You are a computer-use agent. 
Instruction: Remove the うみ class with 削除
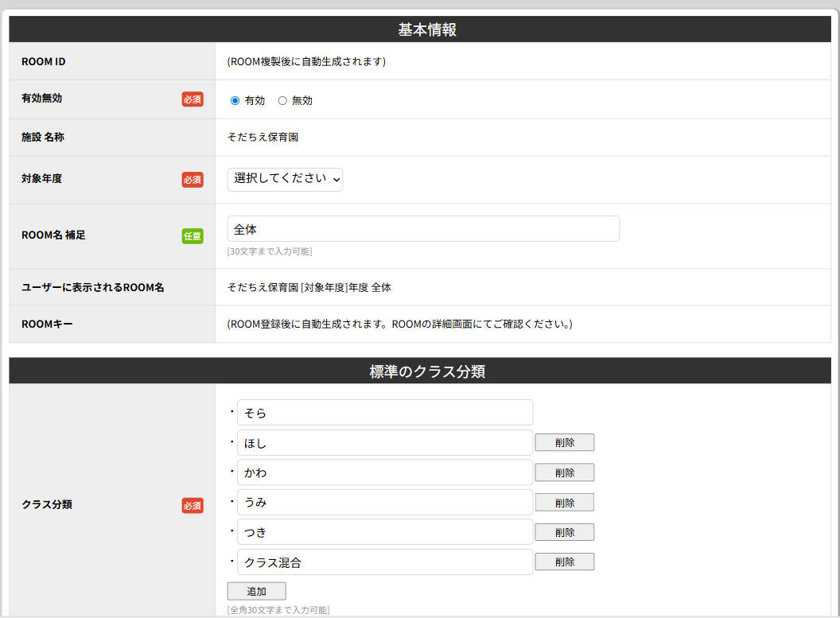click(x=564, y=503)
